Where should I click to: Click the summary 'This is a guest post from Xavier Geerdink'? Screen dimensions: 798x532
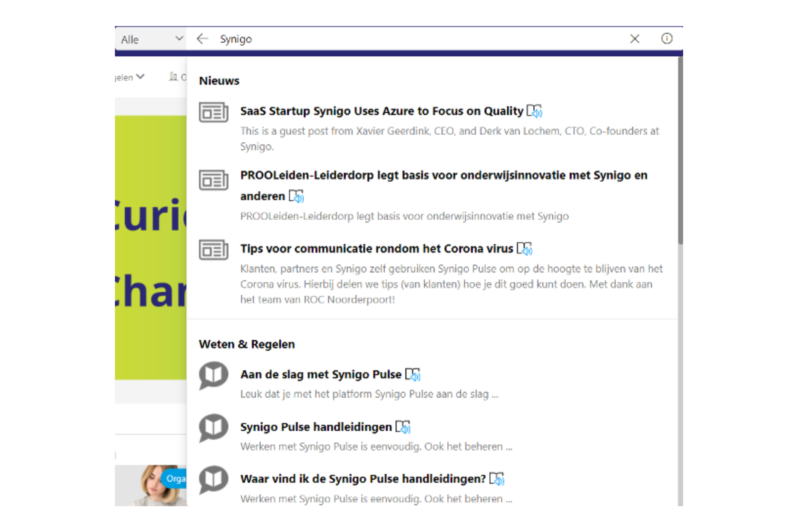[450, 139]
